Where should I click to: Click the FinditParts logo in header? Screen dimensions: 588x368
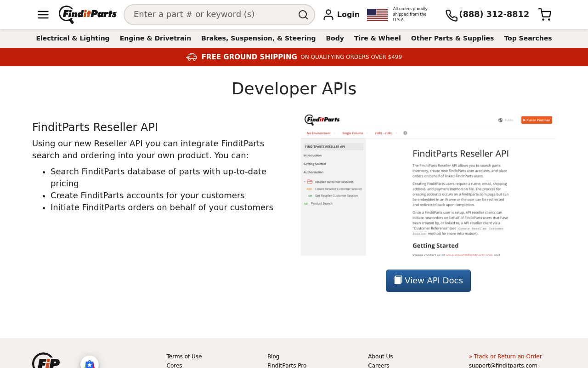tap(88, 15)
